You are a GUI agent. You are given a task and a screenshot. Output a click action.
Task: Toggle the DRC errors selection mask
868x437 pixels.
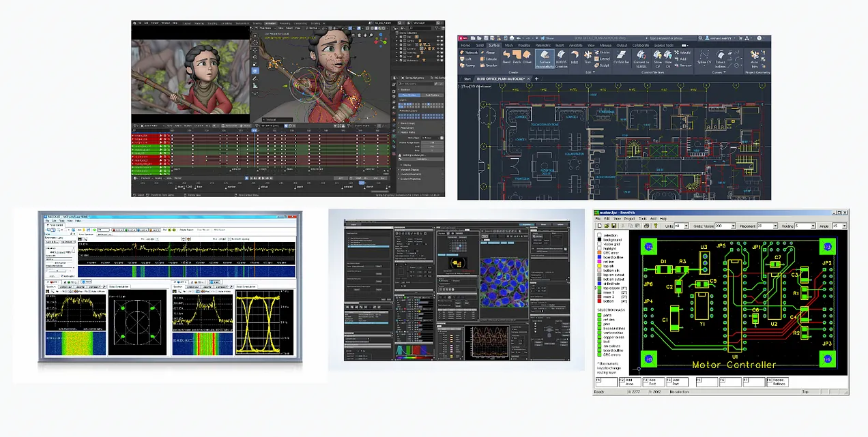point(598,354)
